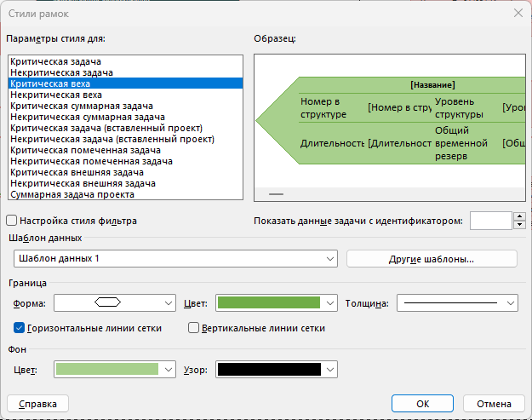This screenshot has height=420, width=532.
Task: Enable 'Настройка стиля фильтра' checkbox
Action: click(12, 221)
